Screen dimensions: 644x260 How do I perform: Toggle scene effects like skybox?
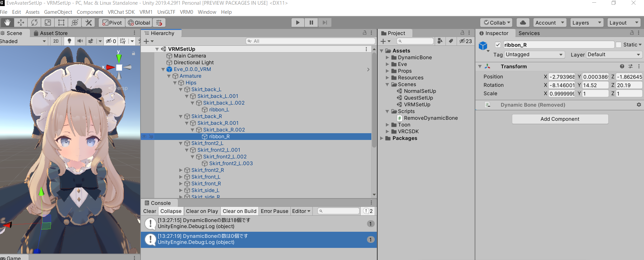point(91,41)
